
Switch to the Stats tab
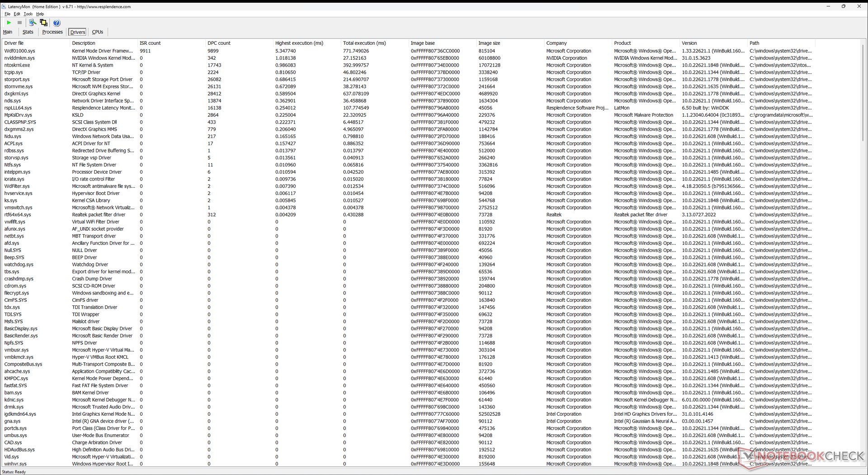(x=28, y=32)
